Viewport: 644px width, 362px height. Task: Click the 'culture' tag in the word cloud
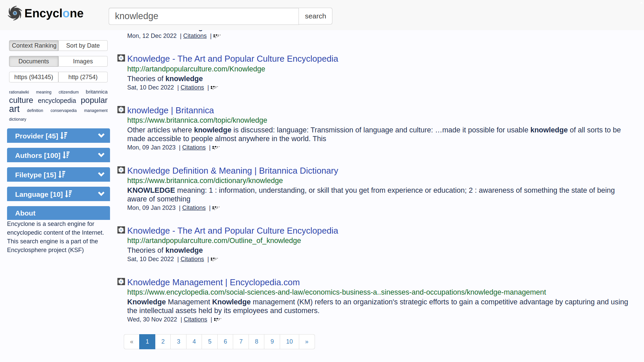pos(21,100)
